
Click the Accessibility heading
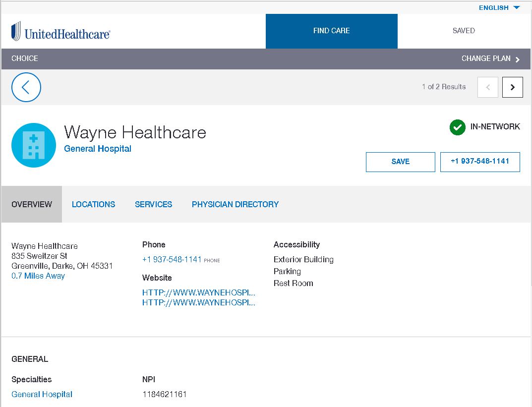[x=296, y=244]
